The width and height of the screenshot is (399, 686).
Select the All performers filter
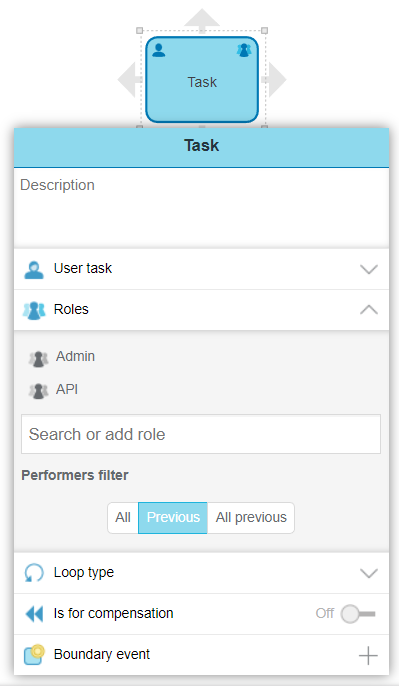click(123, 518)
